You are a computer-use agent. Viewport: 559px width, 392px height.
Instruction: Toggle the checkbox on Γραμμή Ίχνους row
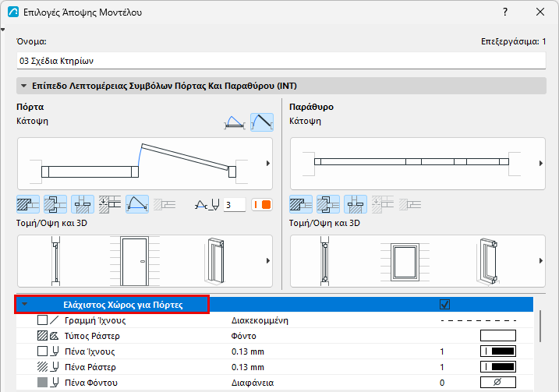[x=42, y=320]
